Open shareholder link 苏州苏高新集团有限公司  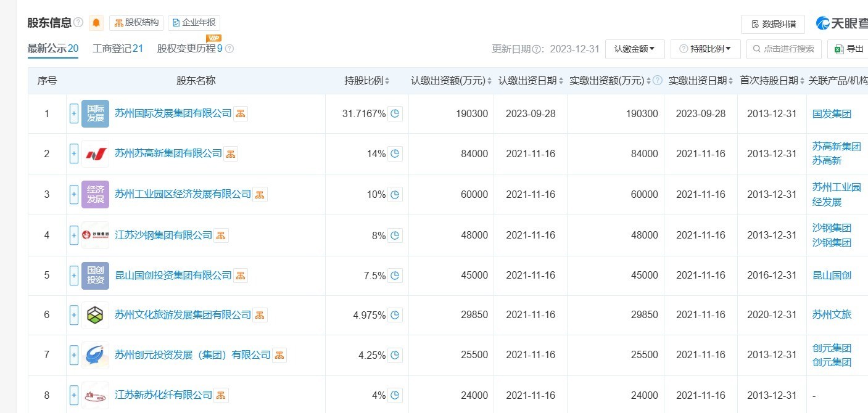[x=168, y=153]
